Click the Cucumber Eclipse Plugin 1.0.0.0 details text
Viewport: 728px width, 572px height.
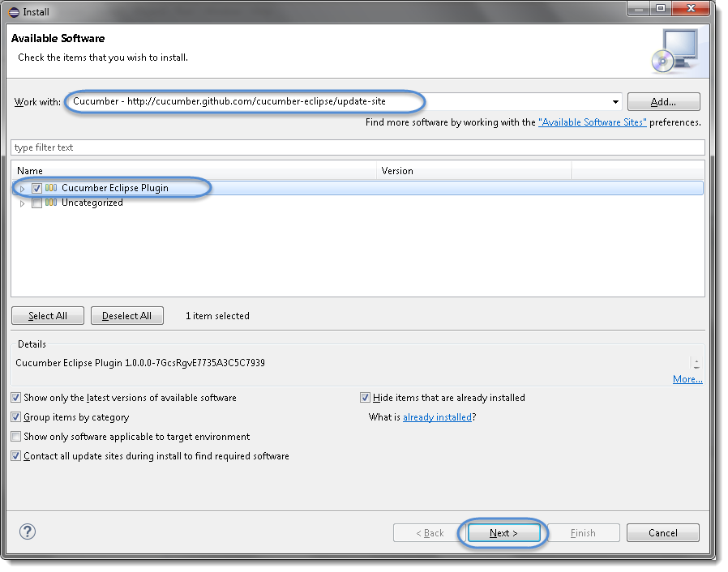140,363
